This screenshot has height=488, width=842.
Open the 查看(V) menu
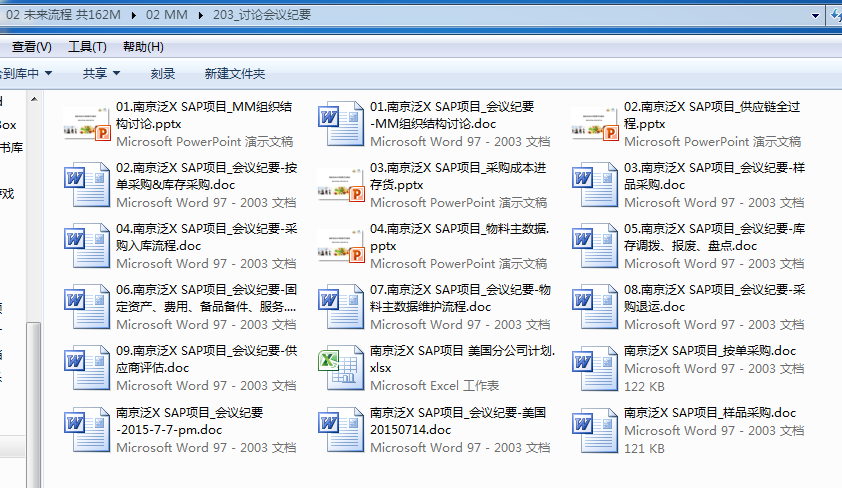pos(32,47)
